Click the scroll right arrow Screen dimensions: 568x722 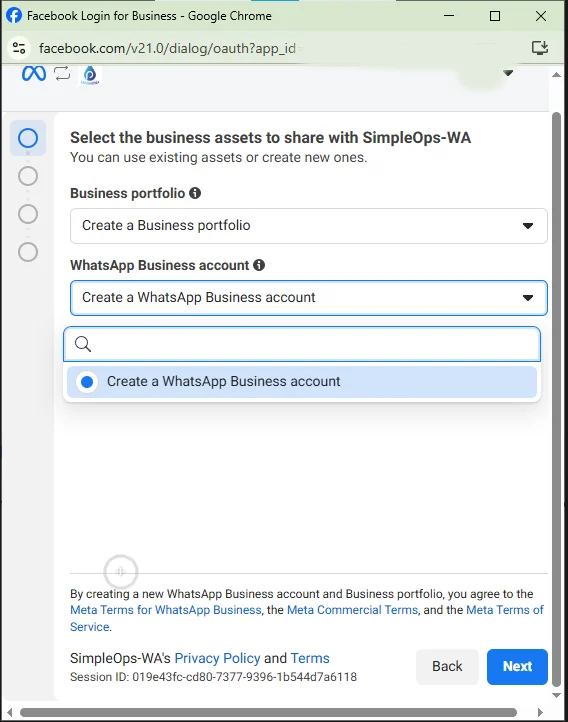point(540,712)
